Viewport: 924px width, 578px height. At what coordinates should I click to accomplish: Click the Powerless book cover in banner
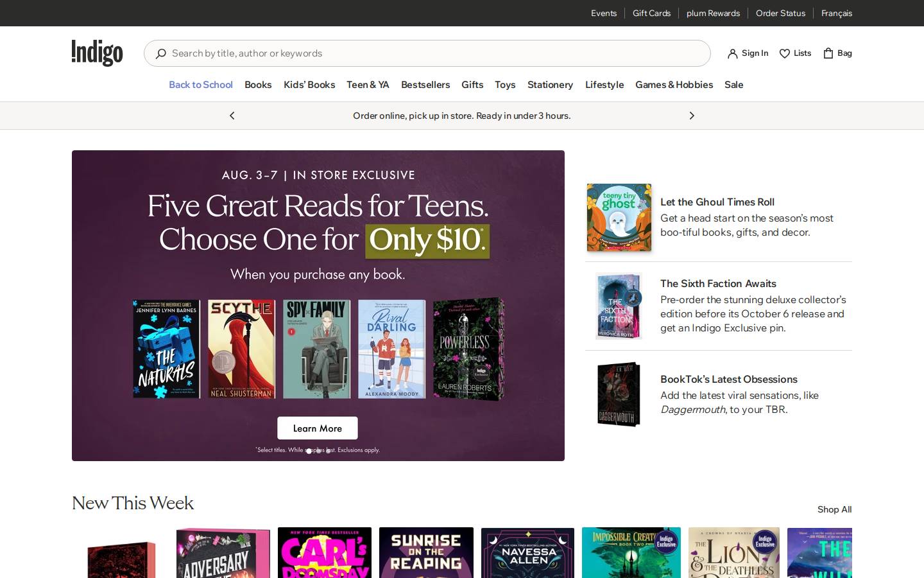pyautogui.click(x=468, y=349)
